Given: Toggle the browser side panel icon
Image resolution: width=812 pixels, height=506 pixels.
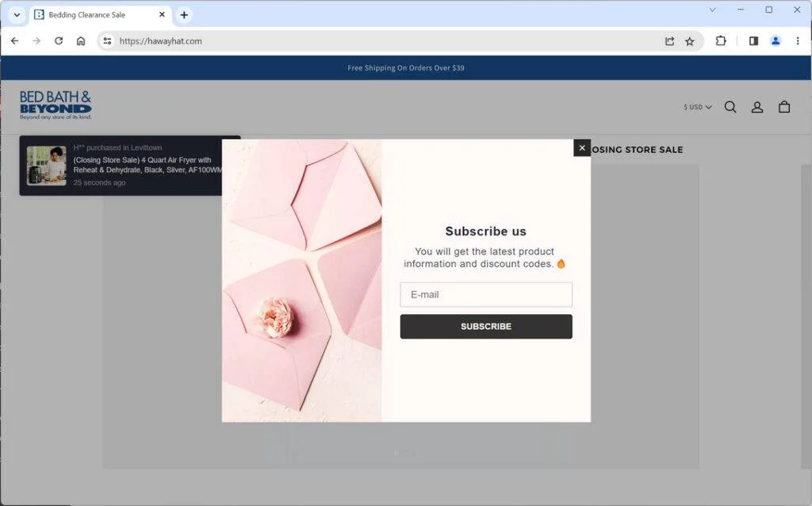Looking at the screenshot, I should point(753,41).
